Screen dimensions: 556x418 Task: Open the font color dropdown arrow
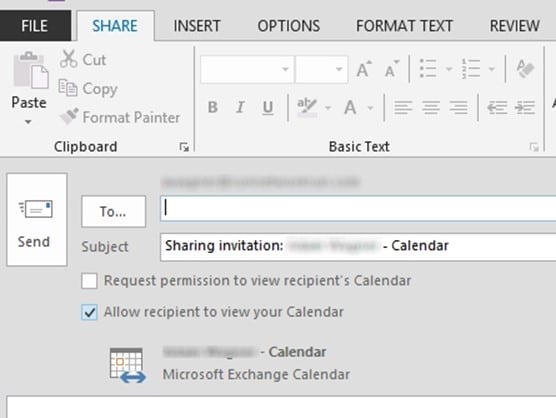pyautogui.click(x=371, y=107)
